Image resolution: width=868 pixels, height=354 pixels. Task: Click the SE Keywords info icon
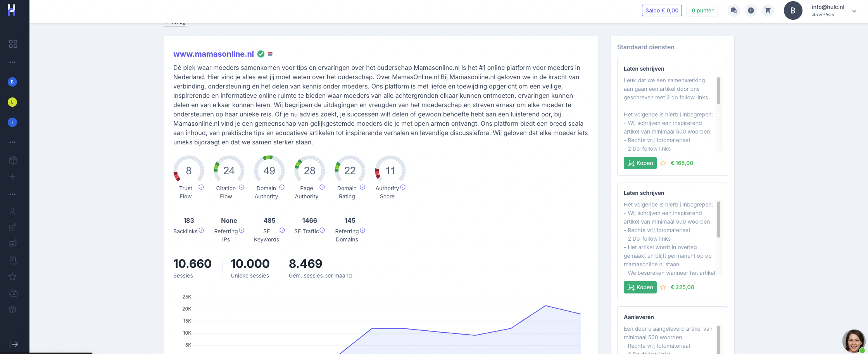pyautogui.click(x=282, y=230)
